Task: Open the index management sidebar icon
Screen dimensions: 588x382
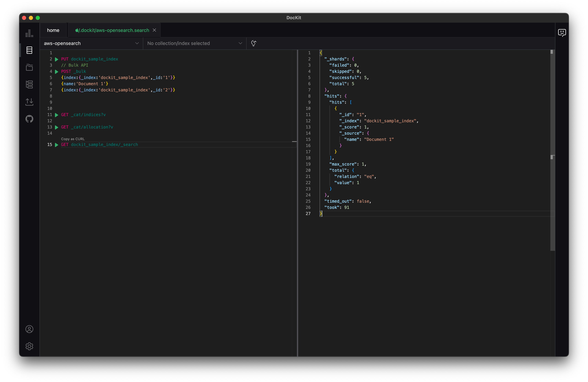Action: (29, 85)
